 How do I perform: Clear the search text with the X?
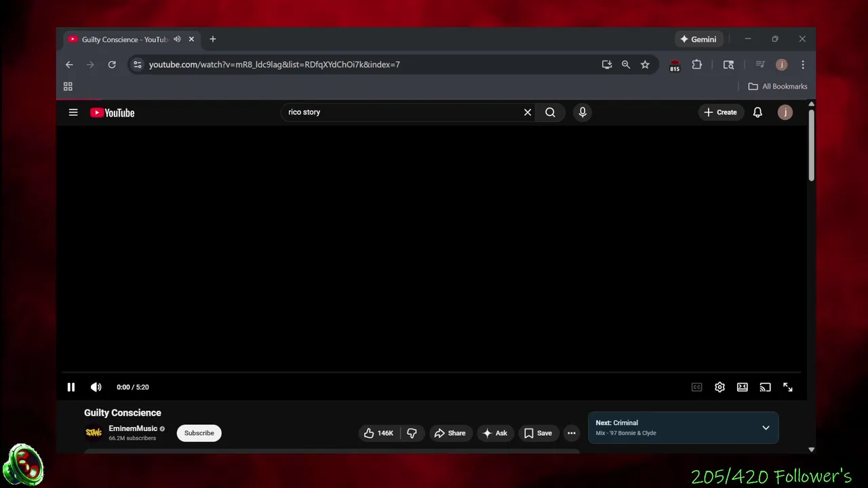click(528, 113)
